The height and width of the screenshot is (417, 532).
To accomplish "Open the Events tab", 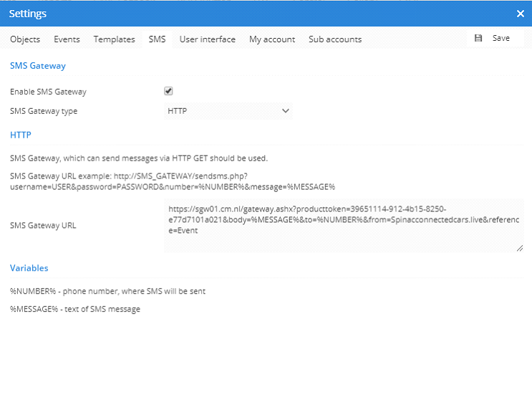I will (67, 39).
